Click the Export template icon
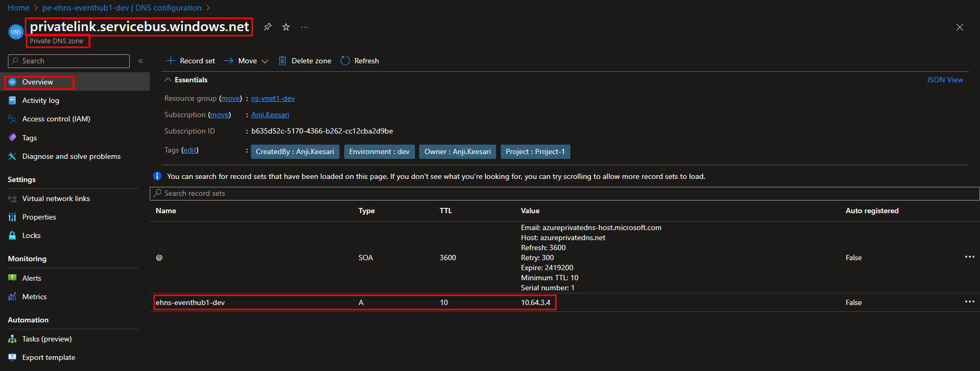The image size is (980, 371). [x=13, y=357]
